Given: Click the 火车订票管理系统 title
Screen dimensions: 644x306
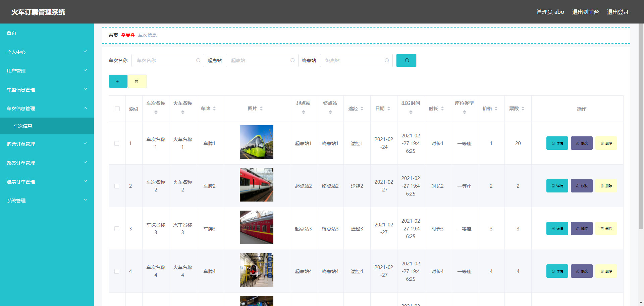Looking at the screenshot, I should (x=38, y=12).
